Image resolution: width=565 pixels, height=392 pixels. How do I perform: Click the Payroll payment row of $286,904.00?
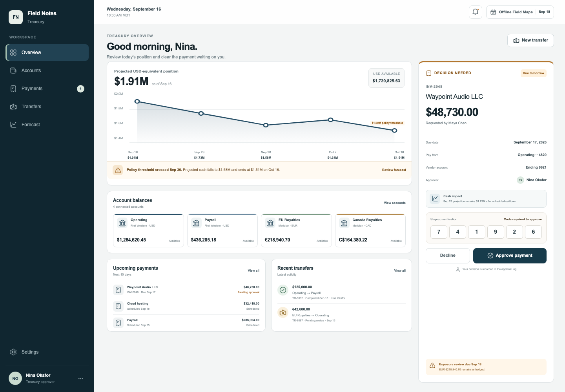pos(186,323)
